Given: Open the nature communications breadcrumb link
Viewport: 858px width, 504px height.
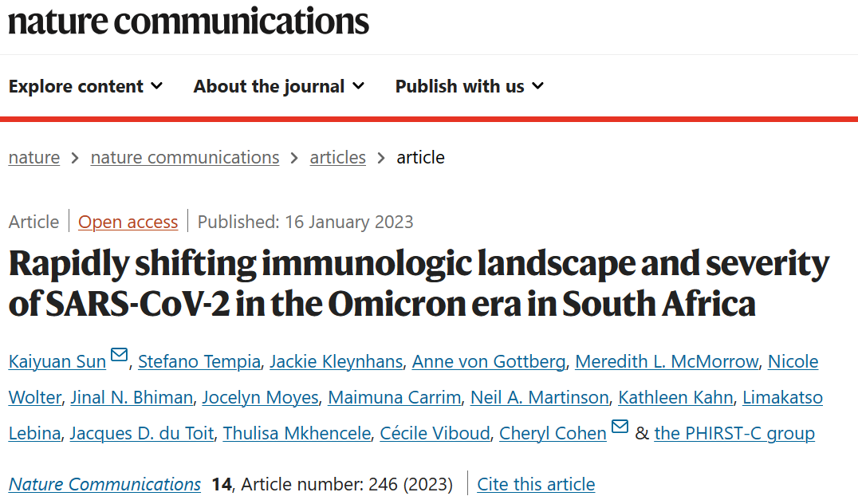Looking at the screenshot, I should pyautogui.click(x=185, y=158).
